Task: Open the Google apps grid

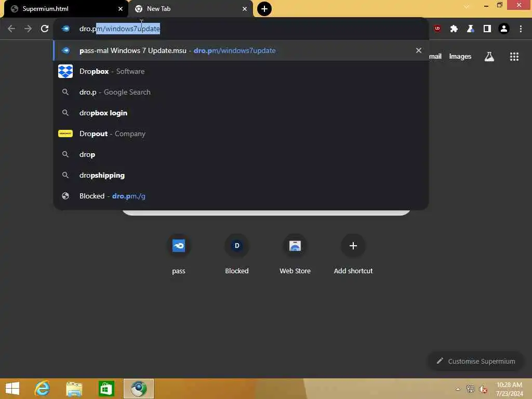Action: pos(514,57)
